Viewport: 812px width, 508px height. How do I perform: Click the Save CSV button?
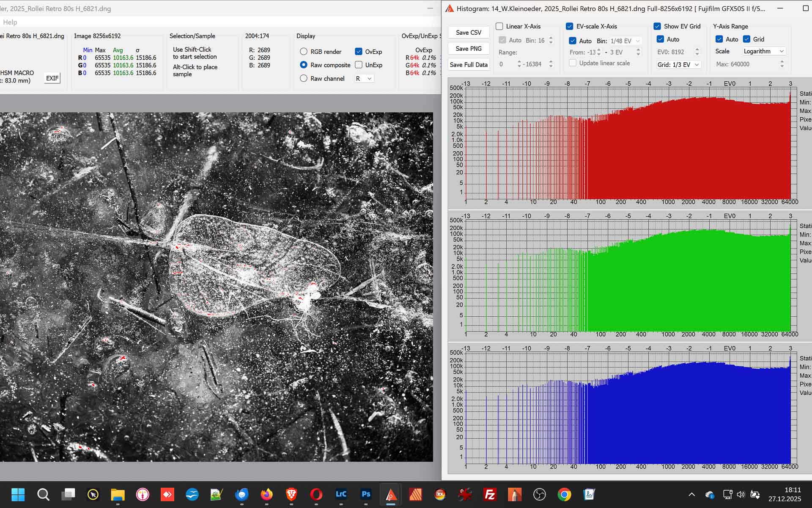point(468,33)
